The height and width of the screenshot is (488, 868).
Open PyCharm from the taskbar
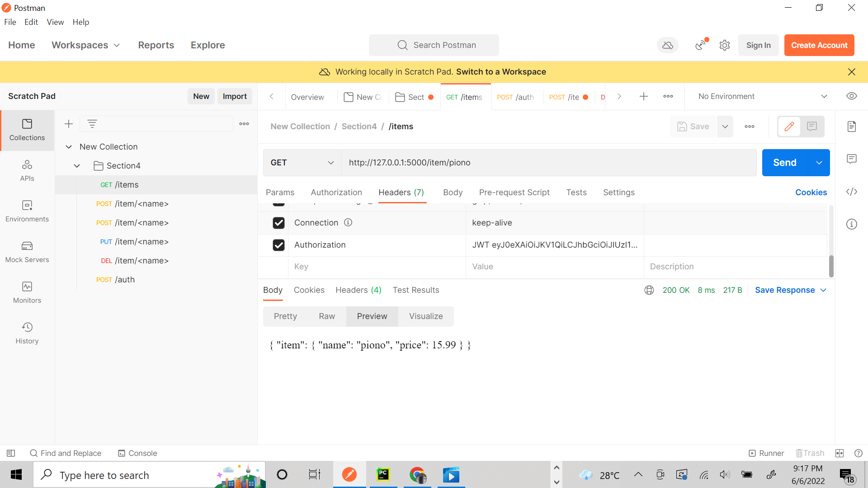click(x=383, y=474)
